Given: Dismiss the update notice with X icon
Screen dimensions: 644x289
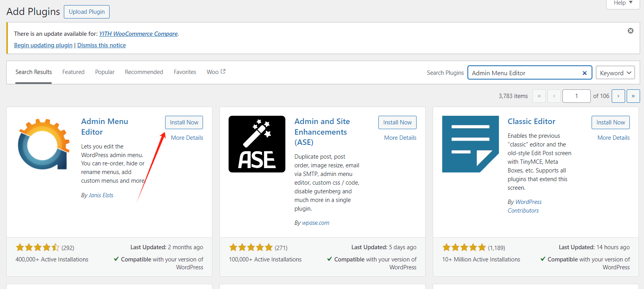Looking at the screenshot, I should coord(631,31).
